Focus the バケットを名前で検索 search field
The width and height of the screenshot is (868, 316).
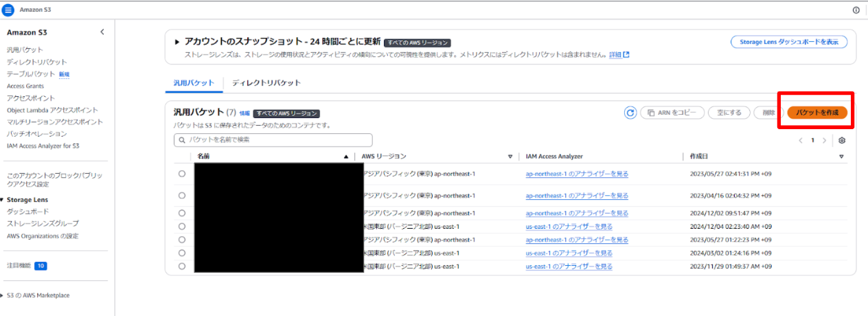point(273,139)
